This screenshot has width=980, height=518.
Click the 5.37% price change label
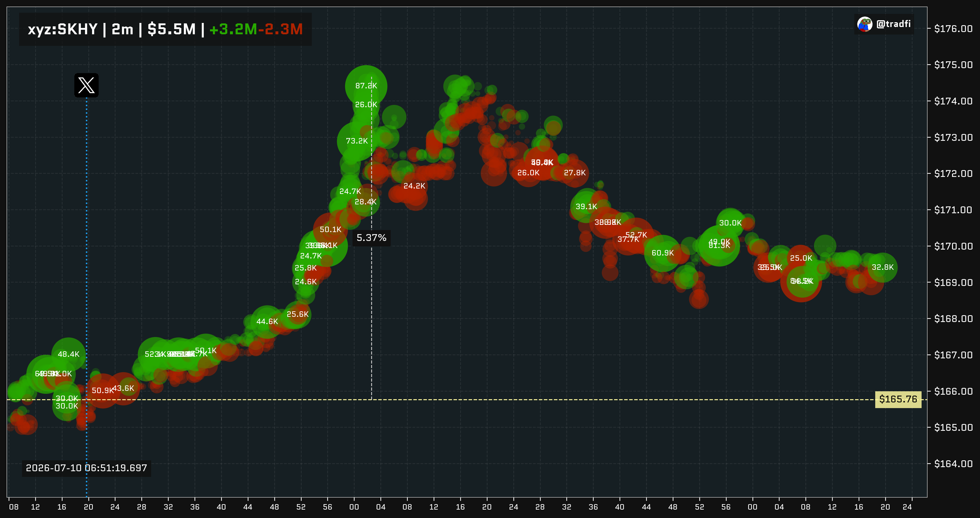(371, 238)
